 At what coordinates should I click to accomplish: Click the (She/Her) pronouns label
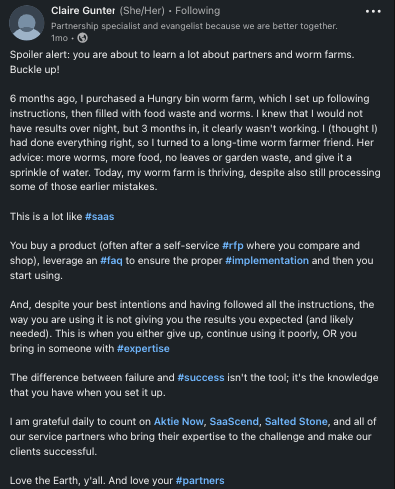(142, 11)
